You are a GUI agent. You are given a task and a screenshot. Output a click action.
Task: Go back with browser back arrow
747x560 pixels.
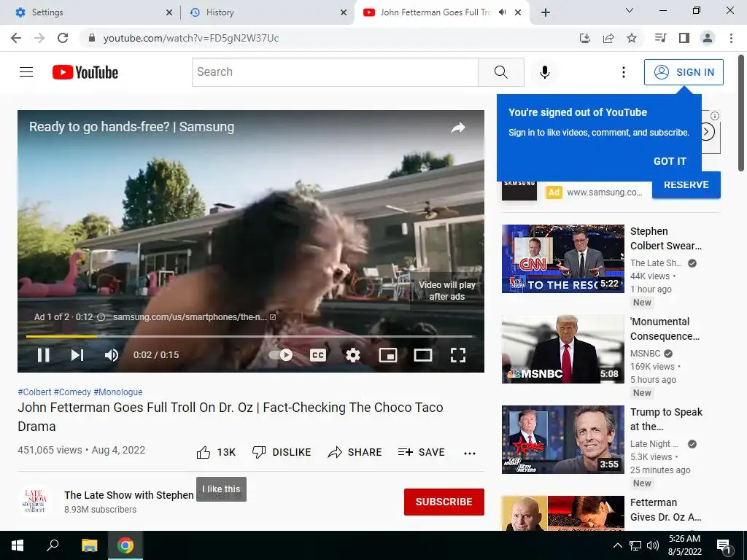16,38
